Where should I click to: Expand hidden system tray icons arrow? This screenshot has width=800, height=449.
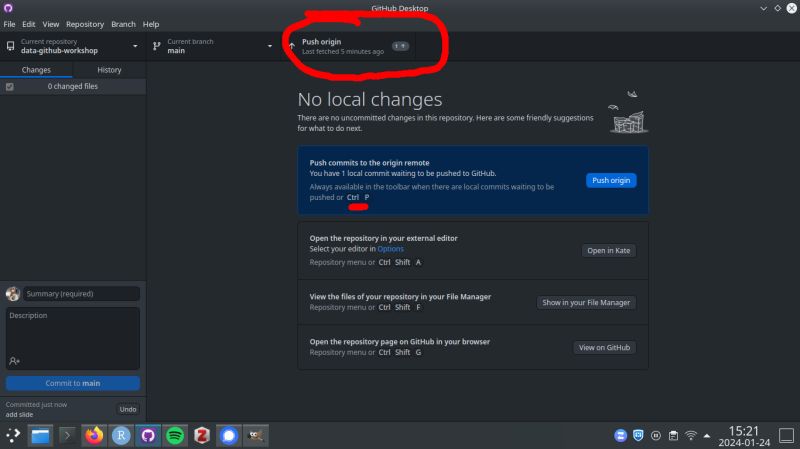click(x=707, y=436)
